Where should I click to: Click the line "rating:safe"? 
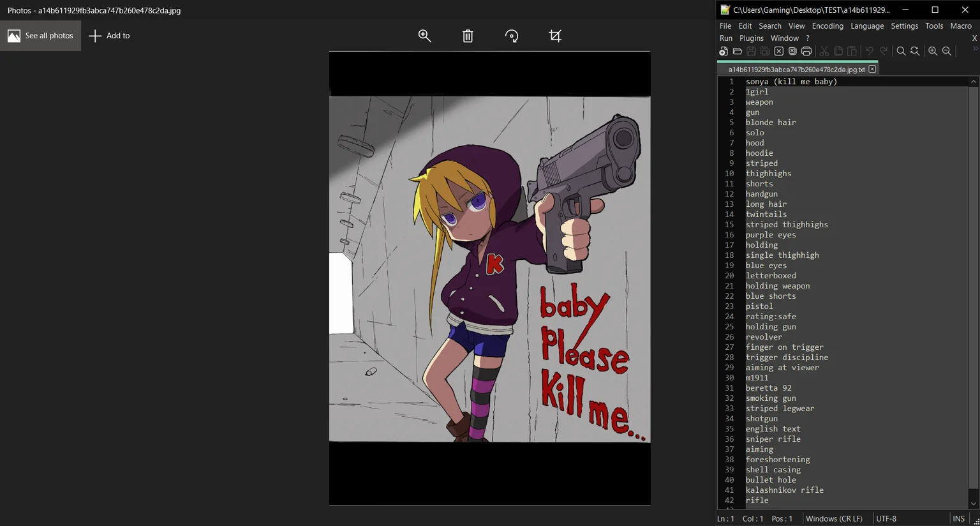(x=771, y=317)
